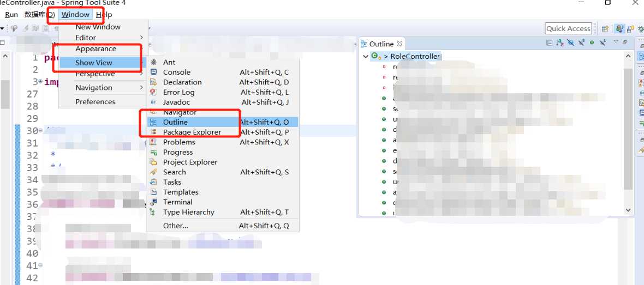Click the Sort alphabetically icon in Outline toolbar

pos(559,43)
